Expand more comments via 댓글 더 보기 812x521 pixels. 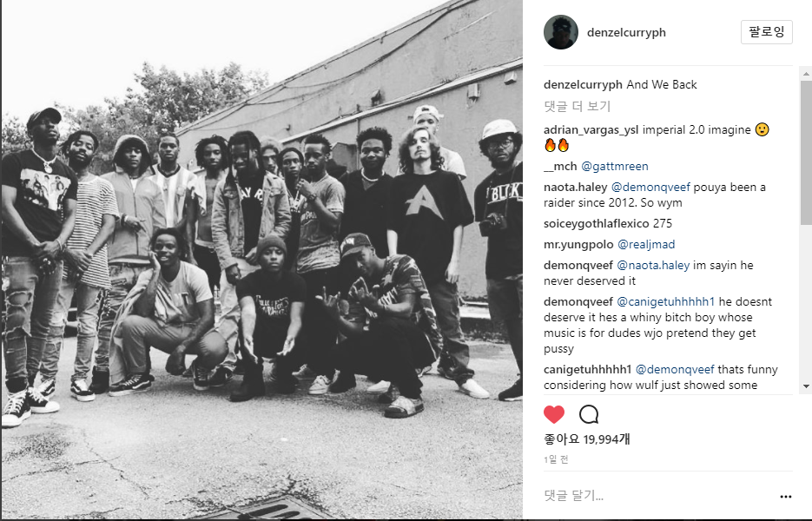pyautogui.click(x=578, y=106)
